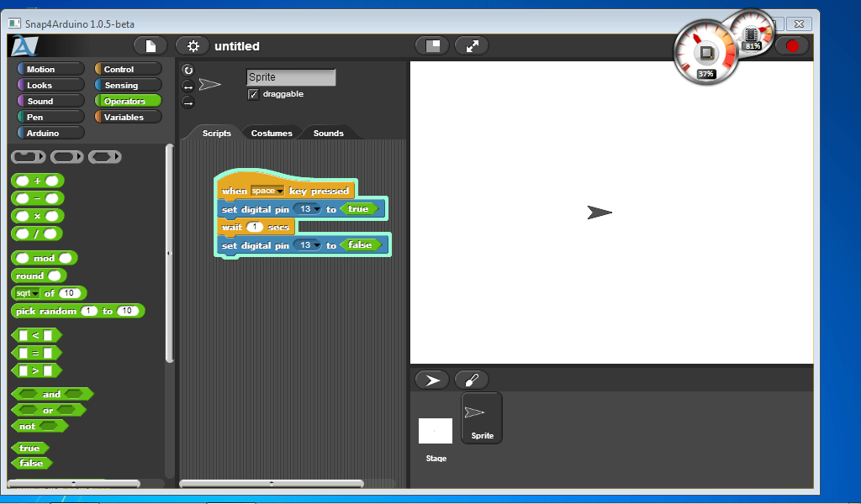Open the Control blocks category
861x504 pixels.
tap(128, 69)
